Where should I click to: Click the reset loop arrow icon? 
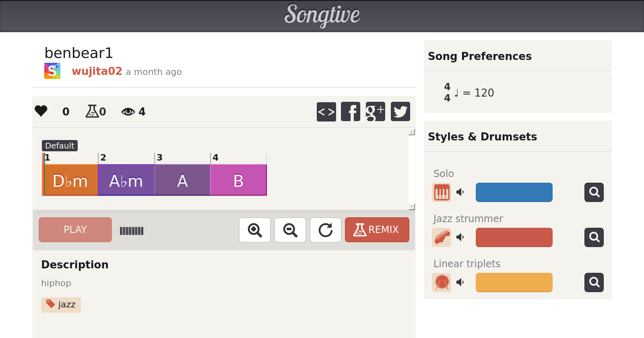click(326, 230)
